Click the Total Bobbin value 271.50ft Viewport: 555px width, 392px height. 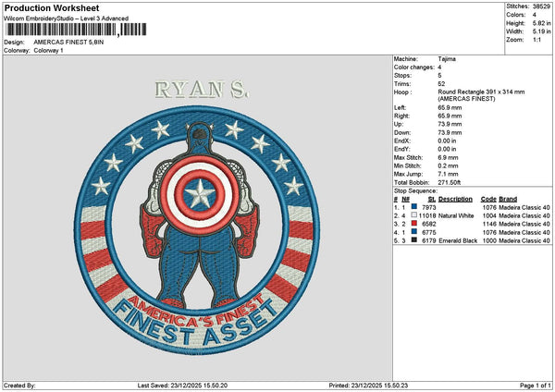tap(450, 182)
